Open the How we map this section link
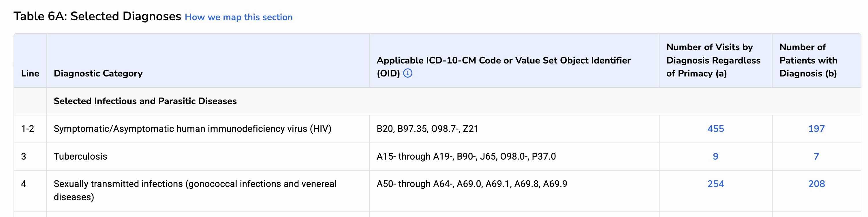This screenshot has width=868, height=217. [x=238, y=17]
